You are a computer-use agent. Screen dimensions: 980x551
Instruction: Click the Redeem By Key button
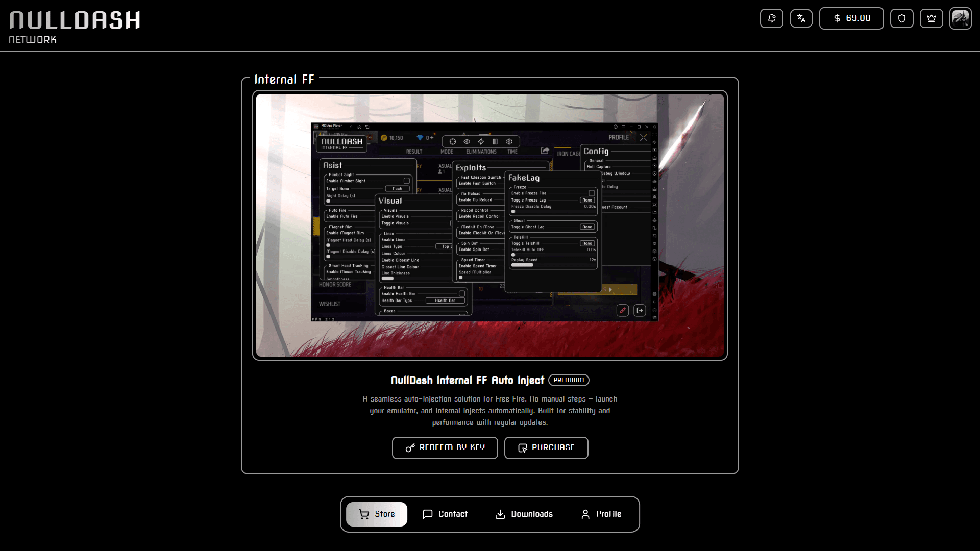(445, 447)
